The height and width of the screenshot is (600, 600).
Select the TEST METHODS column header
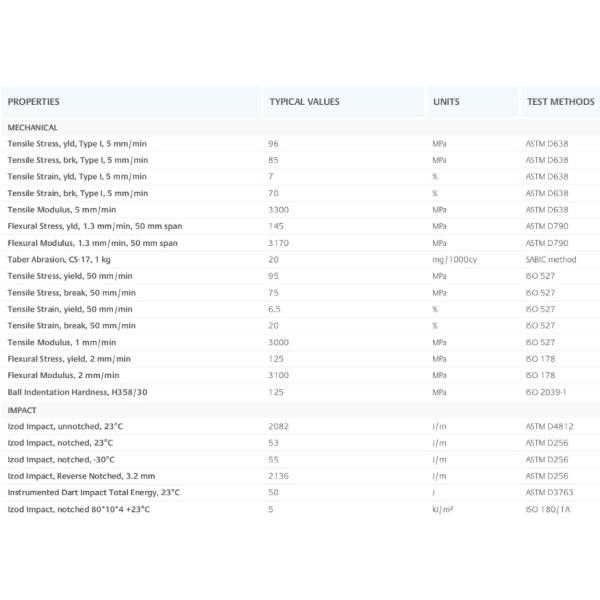point(560,102)
